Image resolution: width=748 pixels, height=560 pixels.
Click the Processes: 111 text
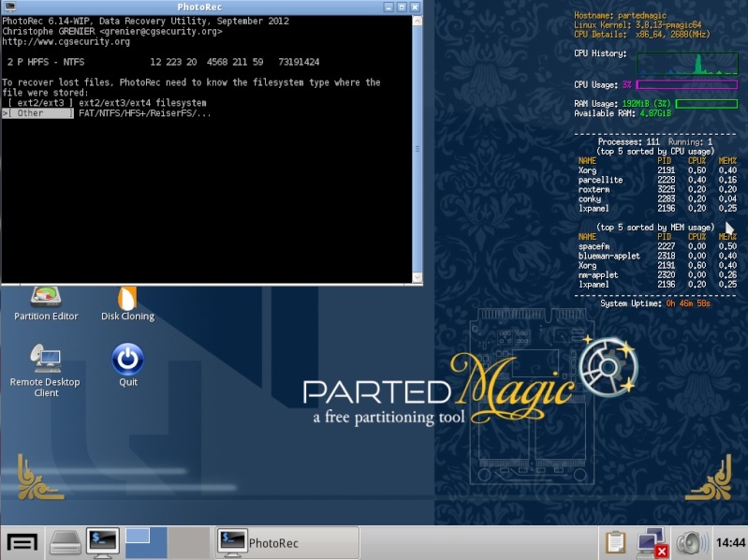click(629, 142)
